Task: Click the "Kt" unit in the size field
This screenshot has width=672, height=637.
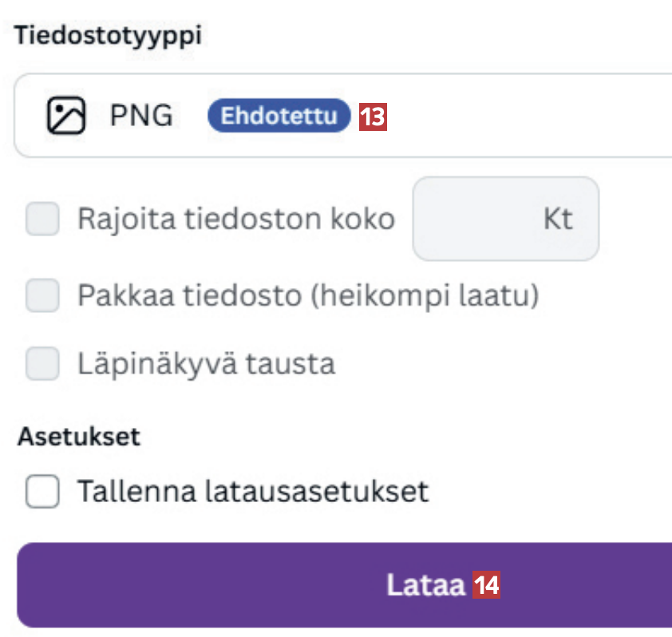Action: click(558, 219)
